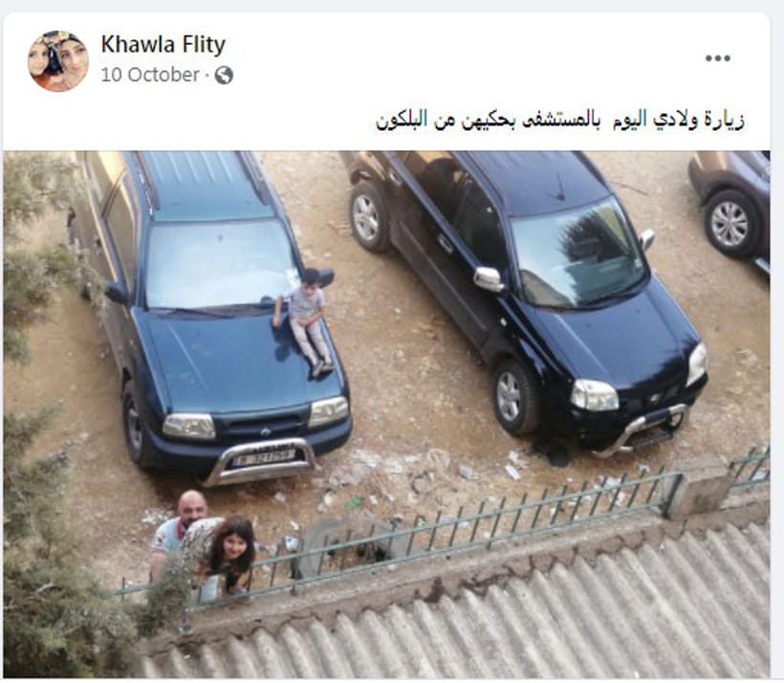Open Khawla Flity's profile picture
The image size is (784, 683).
click(x=58, y=61)
